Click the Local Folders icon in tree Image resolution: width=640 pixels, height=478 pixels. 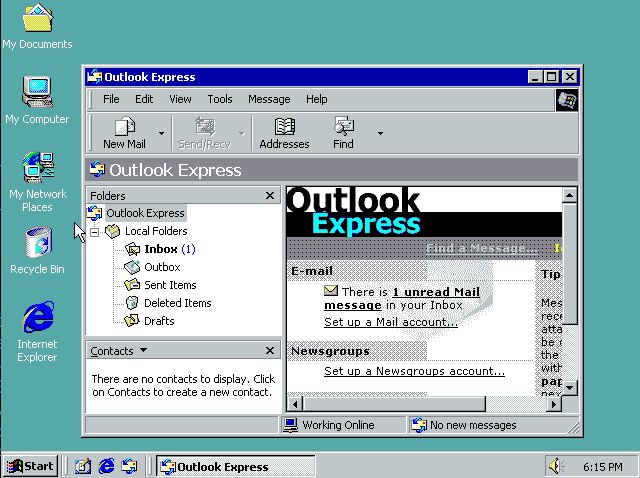pos(113,231)
